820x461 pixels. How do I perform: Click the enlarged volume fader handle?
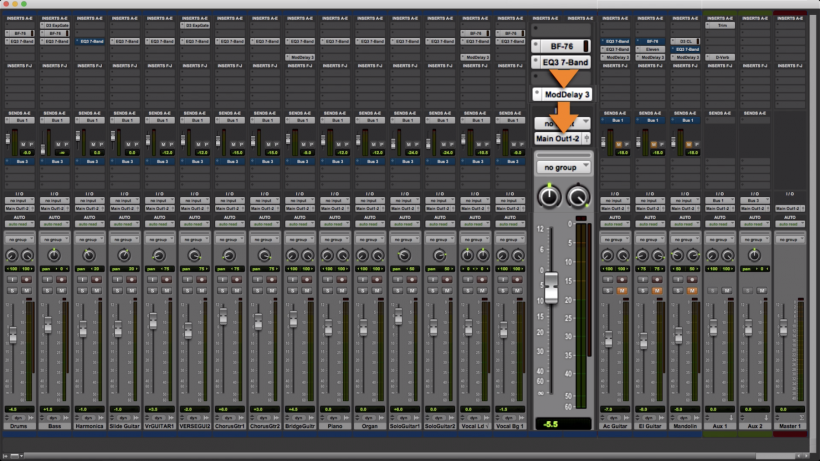pos(549,285)
